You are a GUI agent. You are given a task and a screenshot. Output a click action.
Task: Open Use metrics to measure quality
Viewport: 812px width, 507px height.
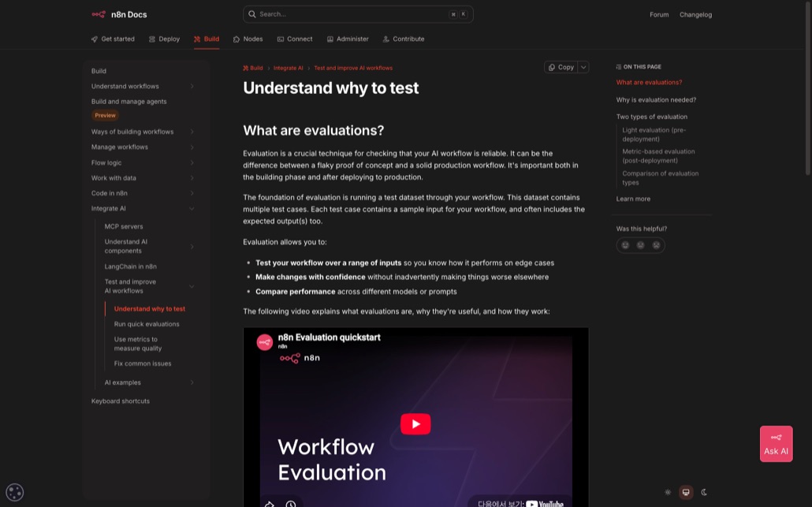pyautogui.click(x=138, y=344)
